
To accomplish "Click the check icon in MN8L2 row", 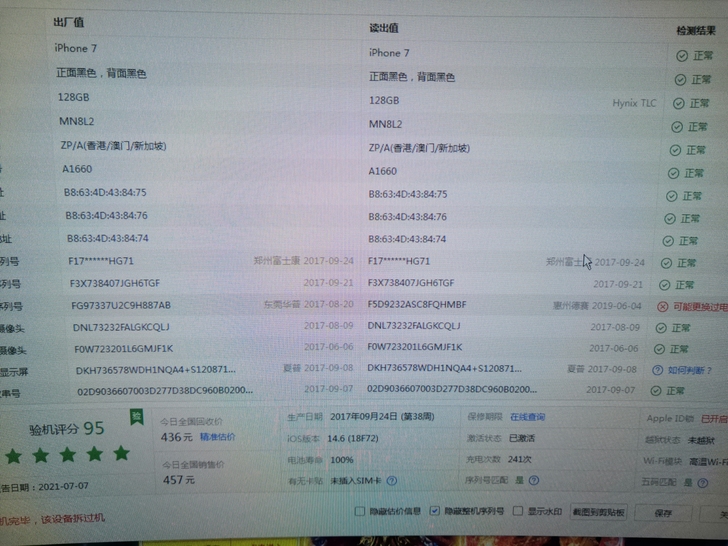I will tap(676, 127).
